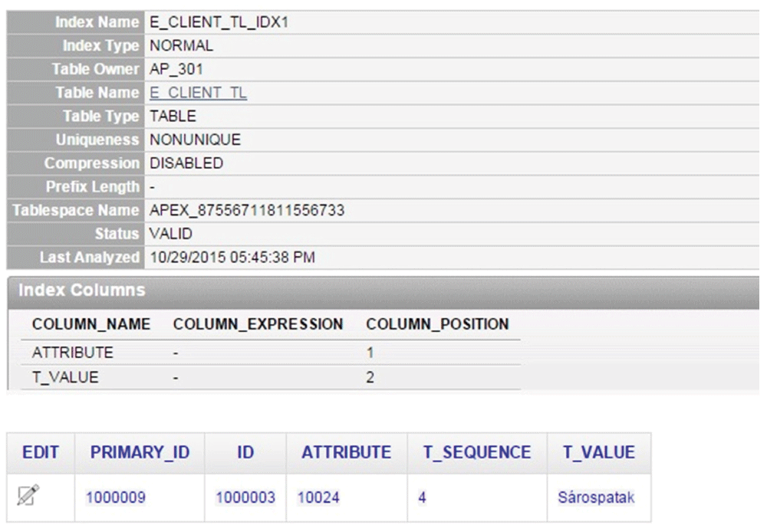Click column position 1 for ATTRIBUTE
This screenshot has width=767, height=532.
pyautogui.click(x=370, y=353)
